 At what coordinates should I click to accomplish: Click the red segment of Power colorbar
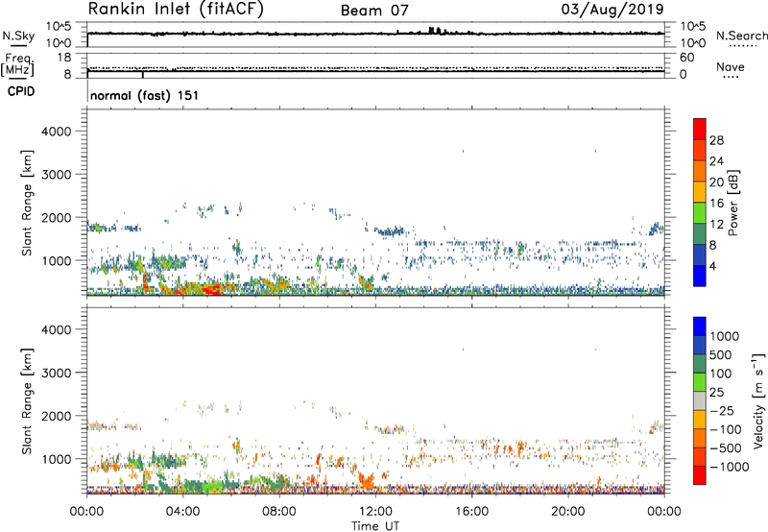(700, 130)
